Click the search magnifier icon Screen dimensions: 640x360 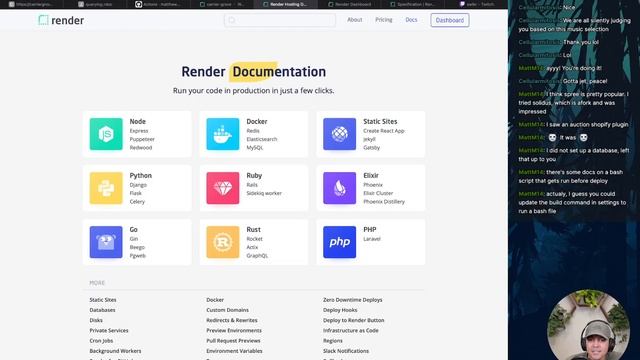click(232, 20)
